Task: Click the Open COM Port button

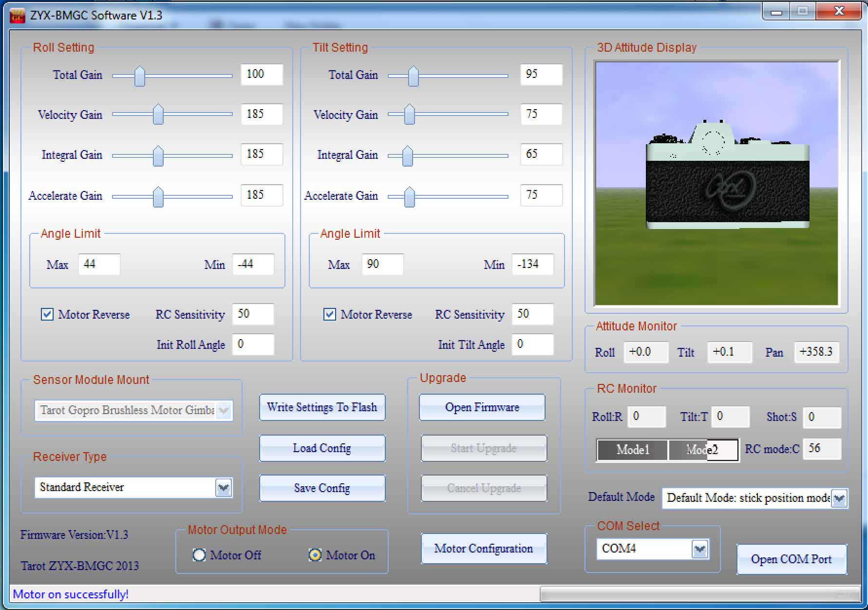Action: click(792, 559)
